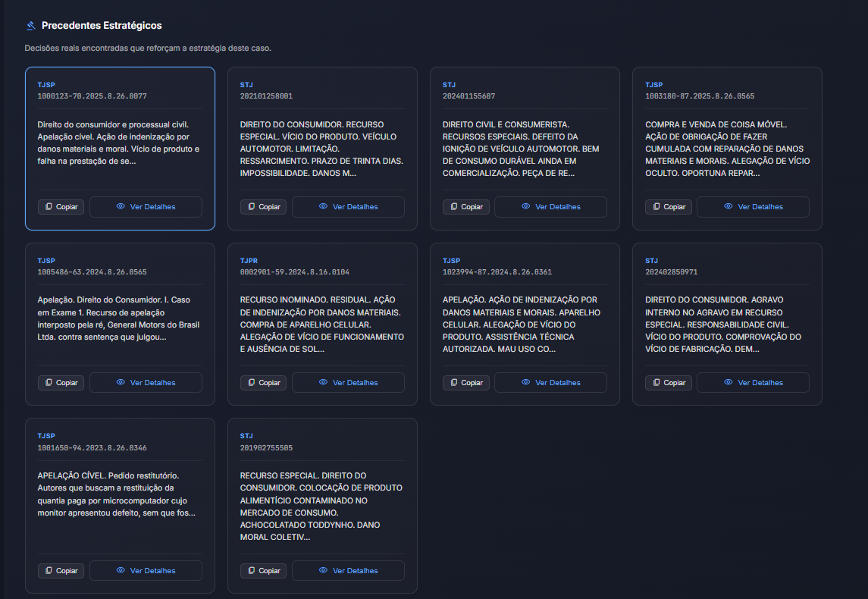Click summary RECURSO INOMINADO. RESIDUAL
This screenshot has width=868, height=599.
322,325
